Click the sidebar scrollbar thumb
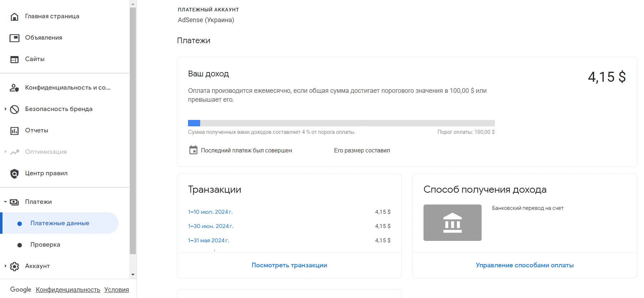The image size is (644, 298). click(133, 131)
